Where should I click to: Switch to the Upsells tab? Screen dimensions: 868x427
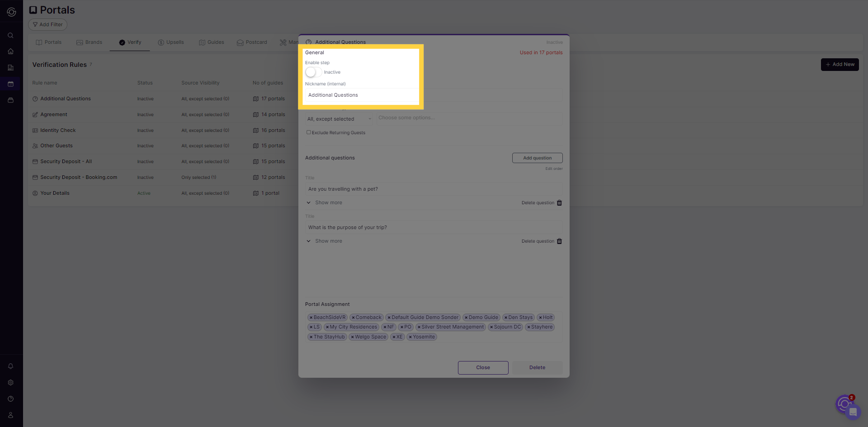pyautogui.click(x=171, y=42)
